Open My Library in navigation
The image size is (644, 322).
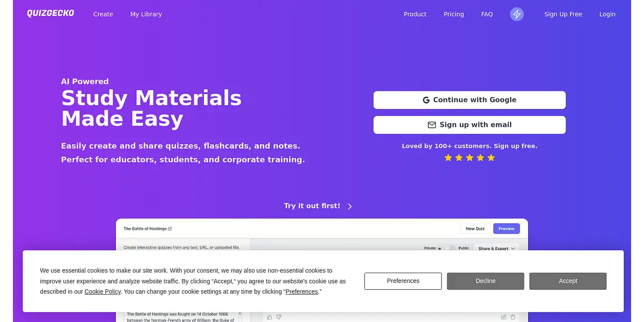pos(146,14)
